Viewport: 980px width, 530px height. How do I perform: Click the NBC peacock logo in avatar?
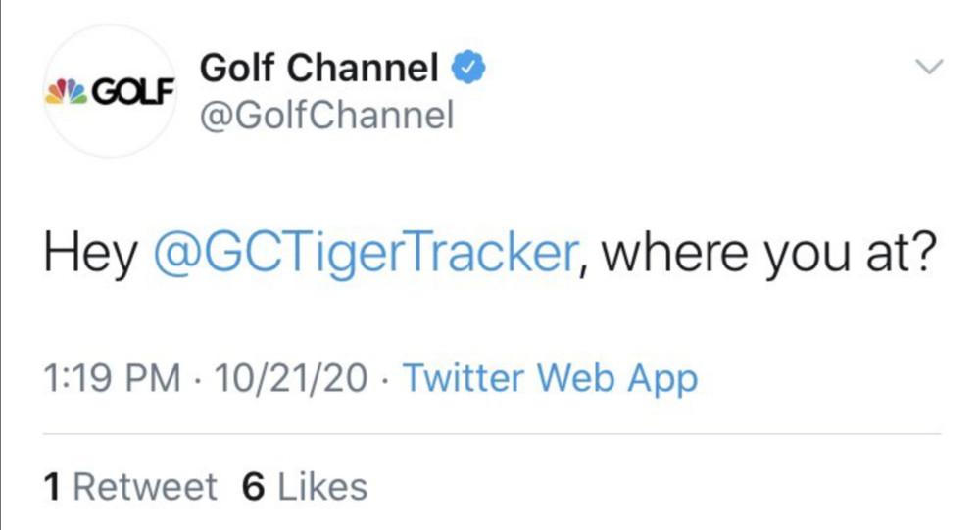62,91
